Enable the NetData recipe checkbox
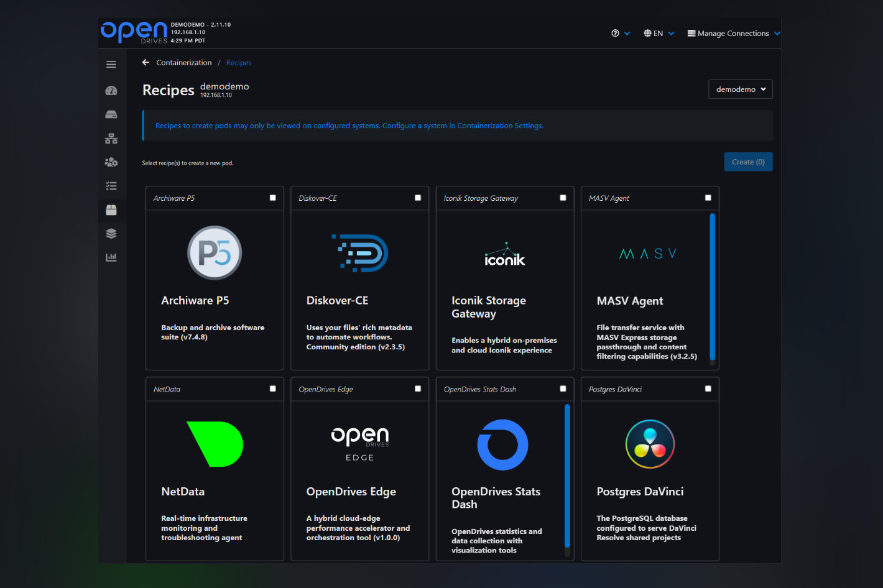The height and width of the screenshot is (588, 883). 273,388
